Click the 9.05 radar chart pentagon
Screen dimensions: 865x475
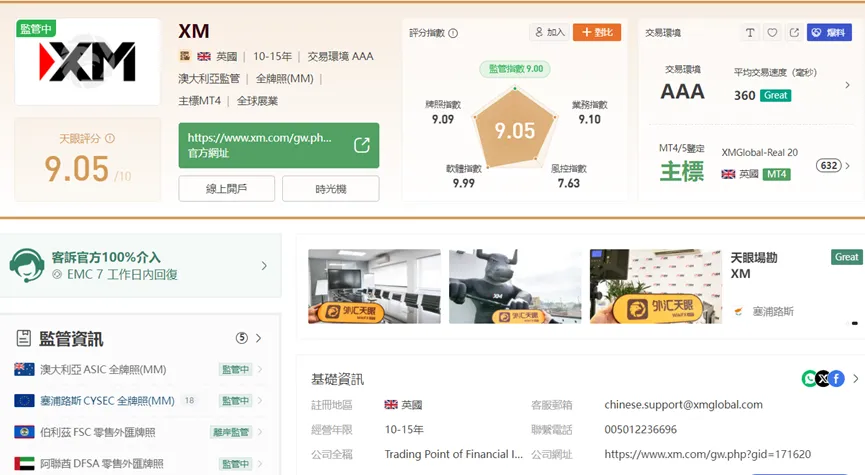515,129
